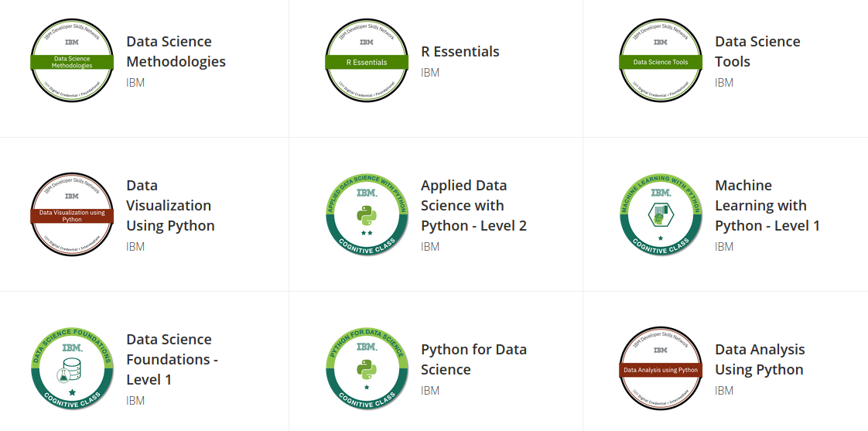
Task: Open the Applied Data Science with Python badge
Action: tap(367, 215)
